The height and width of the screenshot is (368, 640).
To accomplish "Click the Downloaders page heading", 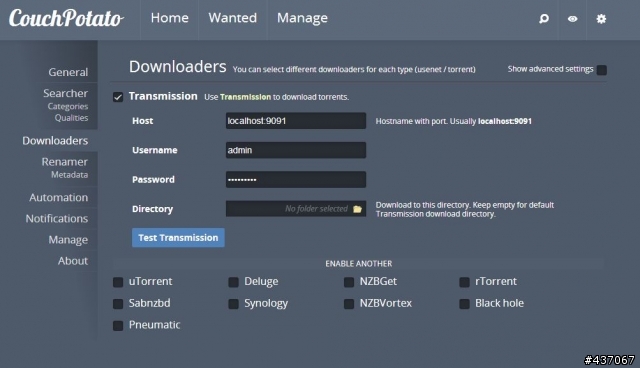I will tap(178, 67).
